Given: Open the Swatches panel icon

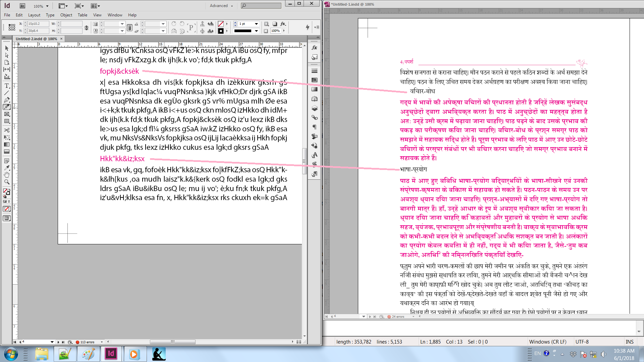Looking at the screenshot, I should [314, 80].
